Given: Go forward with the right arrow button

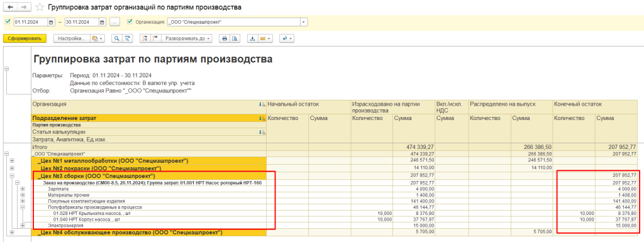Looking at the screenshot, I should pyautogui.click(x=24, y=7).
